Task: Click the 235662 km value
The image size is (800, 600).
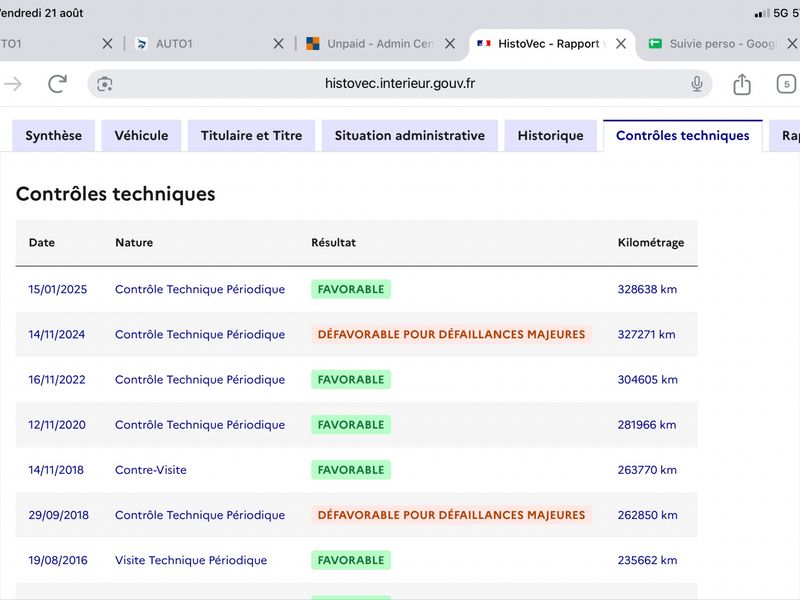Action: point(647,560)
